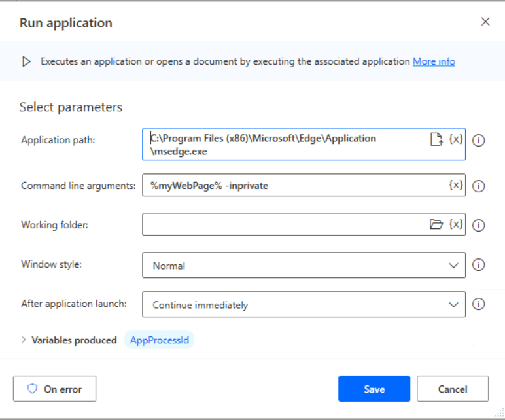Show info for Working folder

478,226
